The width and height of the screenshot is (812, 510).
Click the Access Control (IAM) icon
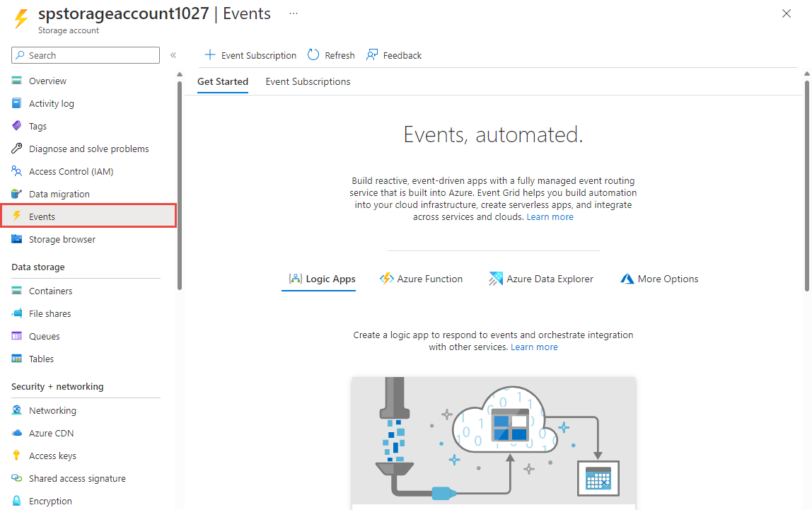pos(16,171)
